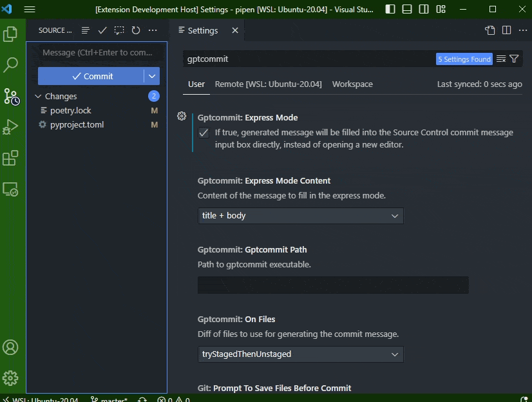Open the Express Mode Content dropdown
The width and height of the screenshot is (532, 402).
(x=300, y=216)
